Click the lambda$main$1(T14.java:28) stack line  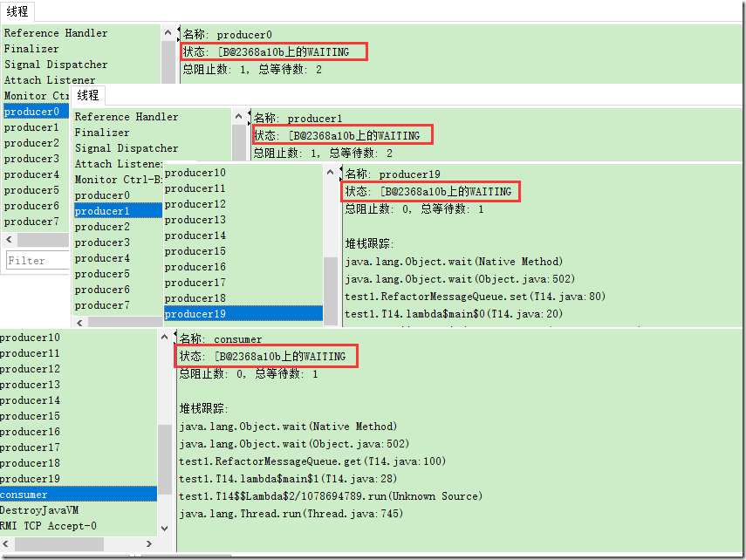pos(288,479)
